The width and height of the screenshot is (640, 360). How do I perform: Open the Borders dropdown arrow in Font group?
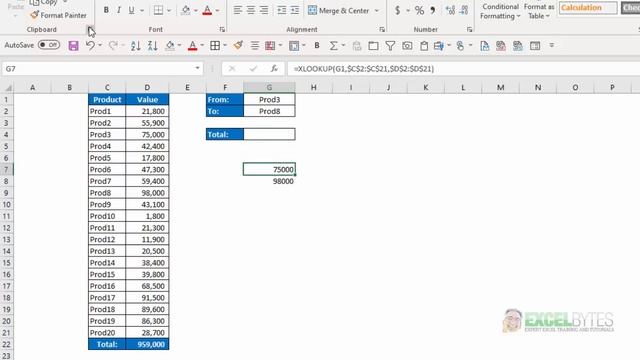click(169, 10)
